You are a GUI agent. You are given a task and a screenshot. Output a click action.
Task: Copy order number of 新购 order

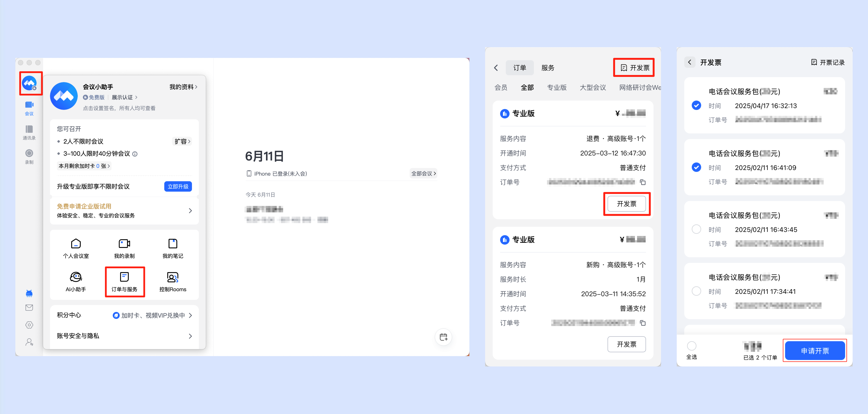click(643, 323)
